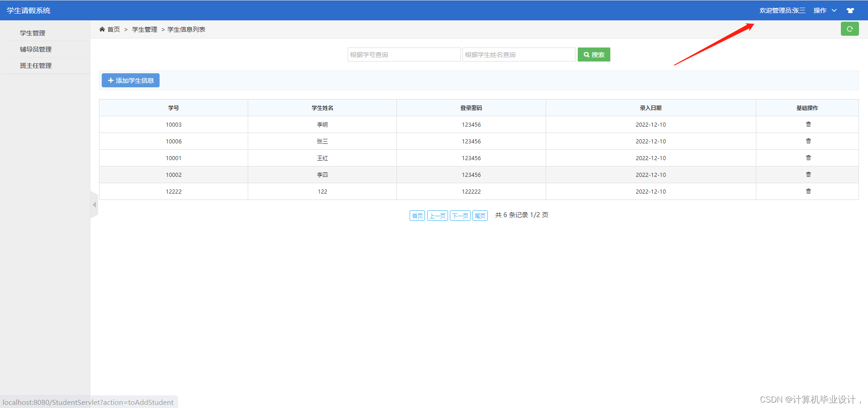Viewport: 868px width, 408px height.
Task: Click 首页 breadcrumb link
Action: click(x=113, y=29)
